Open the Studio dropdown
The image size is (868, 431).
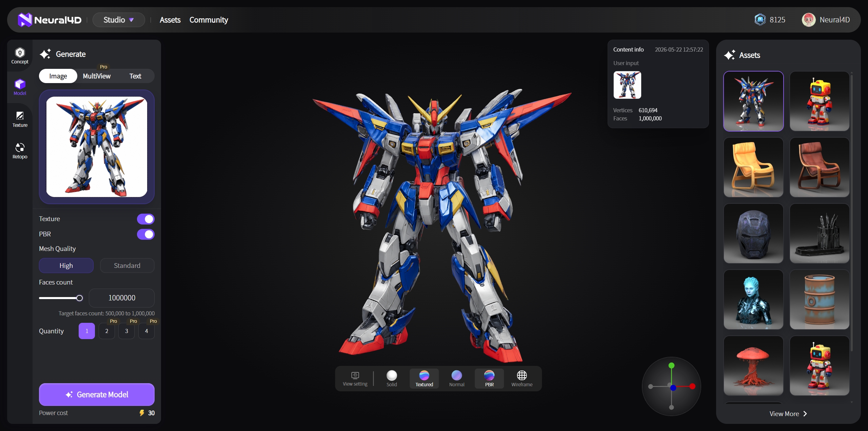[119, 20]
